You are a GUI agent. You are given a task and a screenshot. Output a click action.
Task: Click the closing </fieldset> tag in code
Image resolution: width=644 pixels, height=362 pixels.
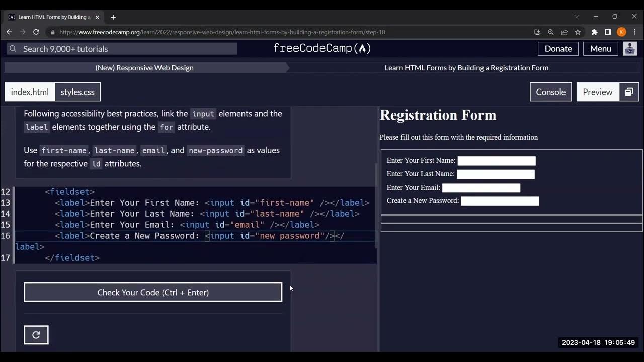point(72,258)
